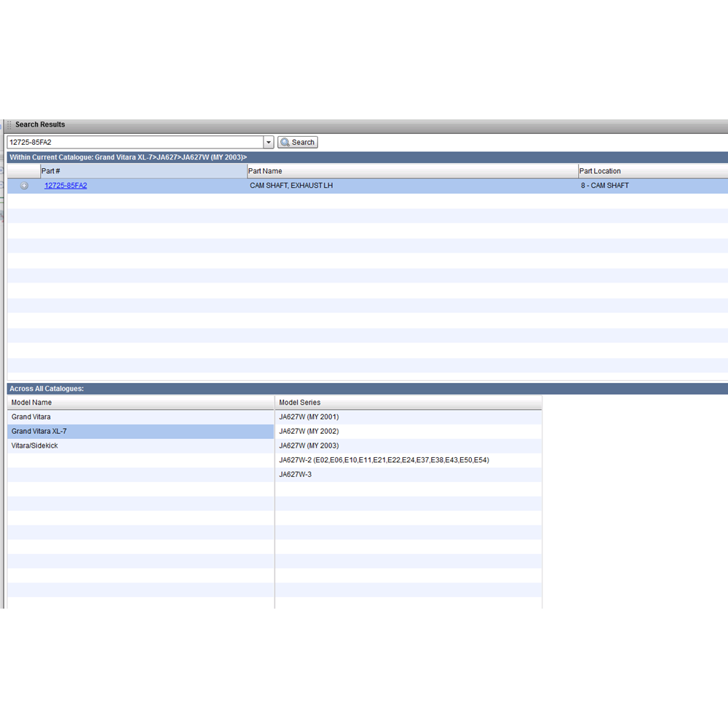Expand the 12725-85FA2 row plus icon
The image size is (728, 728).
click(24, 186)
